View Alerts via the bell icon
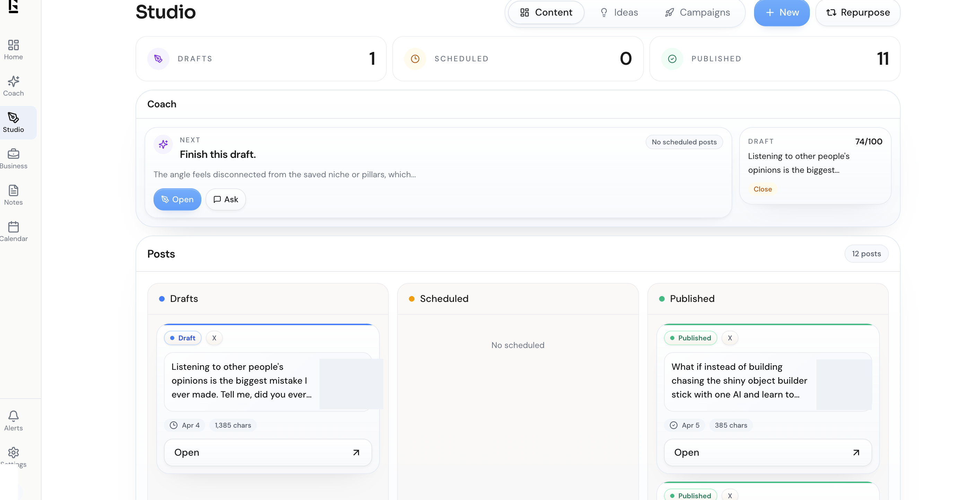This screenshot has height=500, width=980. point(13,416)
